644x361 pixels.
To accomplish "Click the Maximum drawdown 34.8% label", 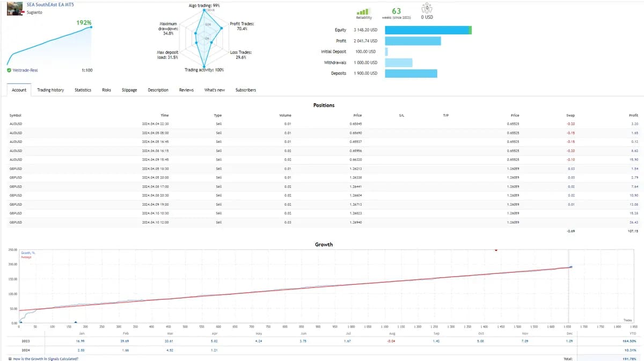I will (169, 28).
